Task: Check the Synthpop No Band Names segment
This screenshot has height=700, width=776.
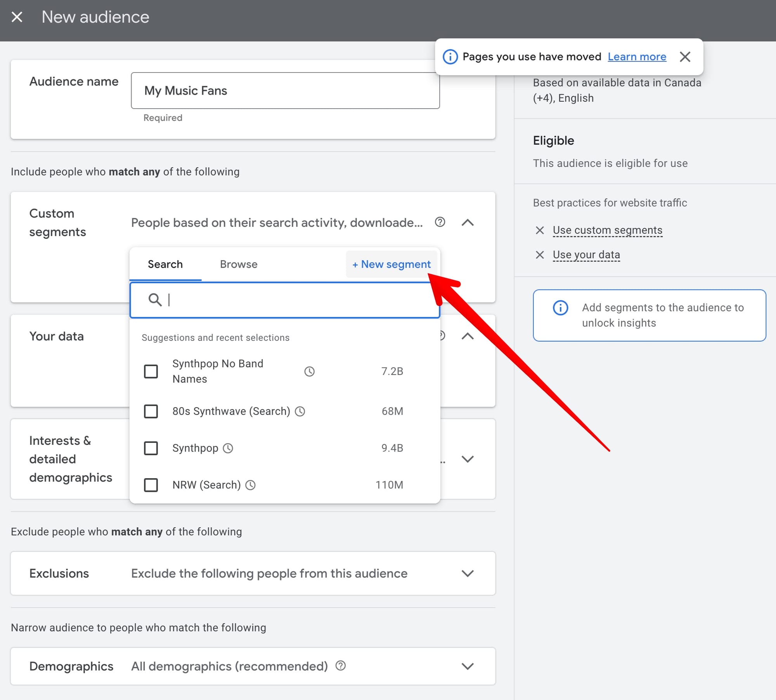Action: 151,371
